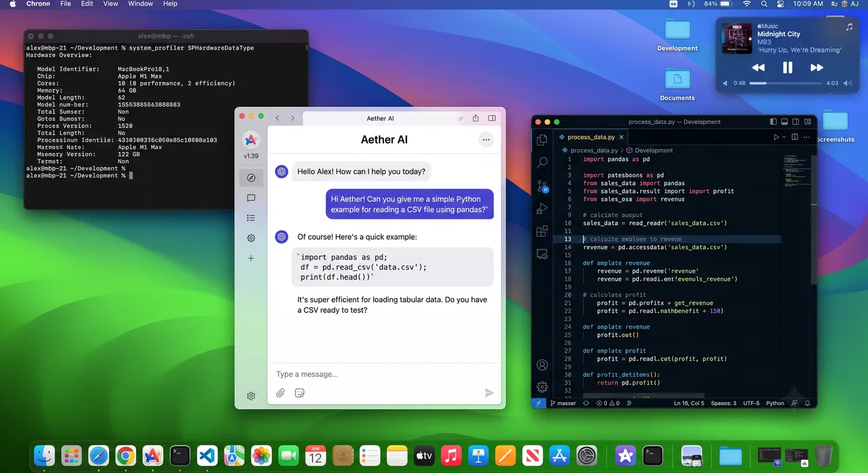Open the Help menu in the menu bar
The width and height of the screenshot is (868, 473).
pos(170,4)
